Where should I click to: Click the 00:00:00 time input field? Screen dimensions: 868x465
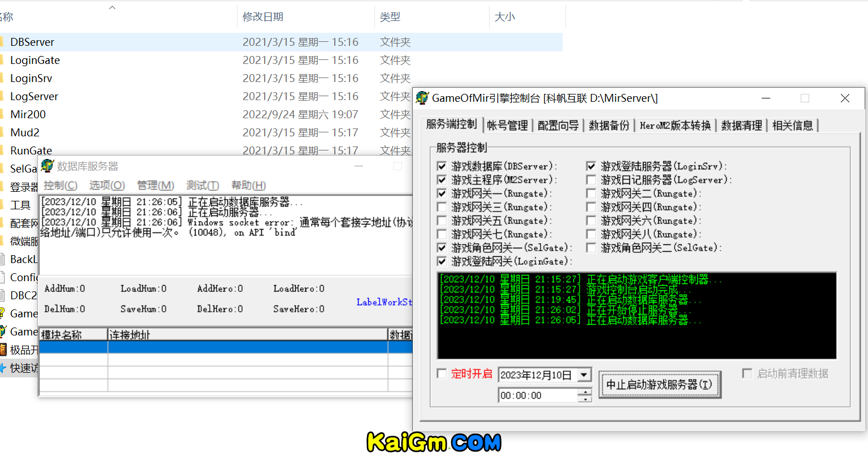[538, 395]
